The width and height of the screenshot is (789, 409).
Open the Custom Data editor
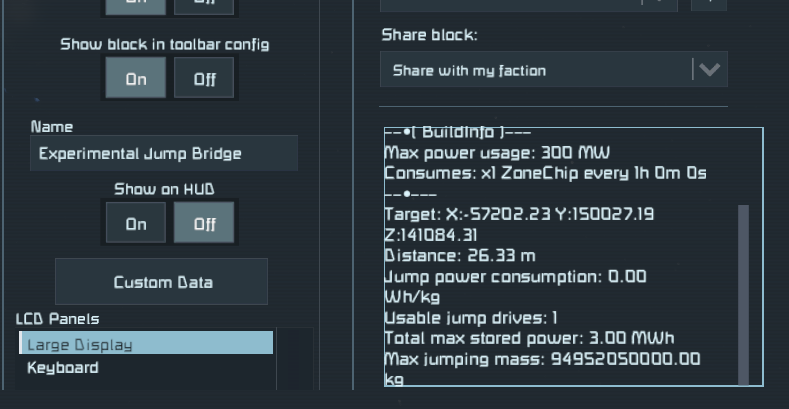click(161, 282)
